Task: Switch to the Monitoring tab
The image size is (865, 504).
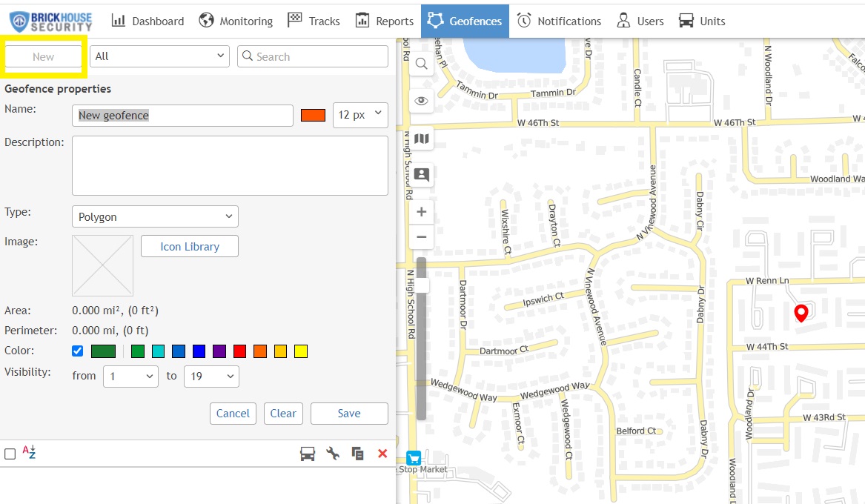Action: pyautogui.click(x=236, y=21)
